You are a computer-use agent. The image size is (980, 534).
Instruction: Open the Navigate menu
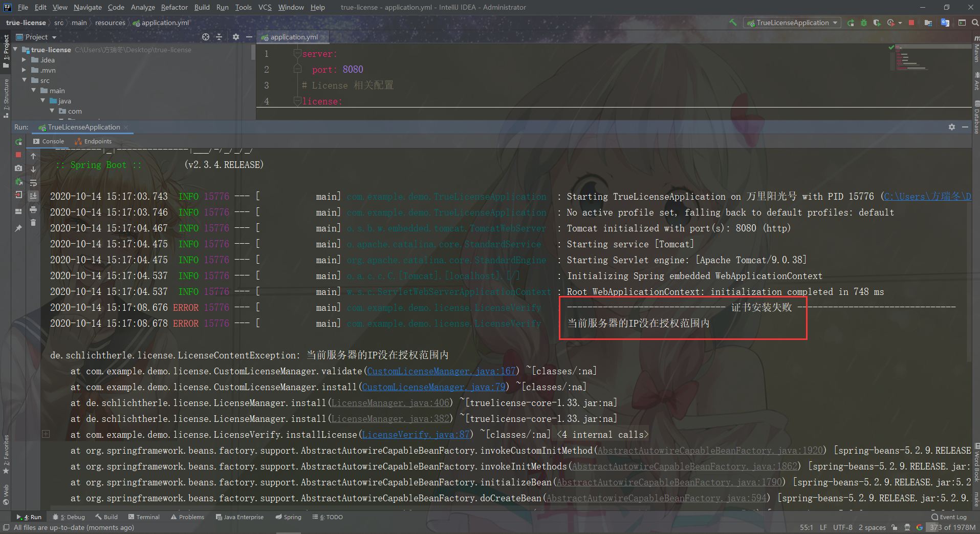[88, 7]
